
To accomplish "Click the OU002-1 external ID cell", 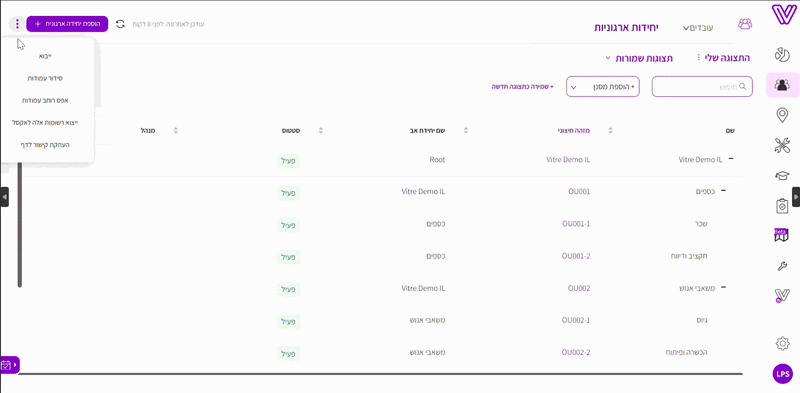I will (576, 321).
